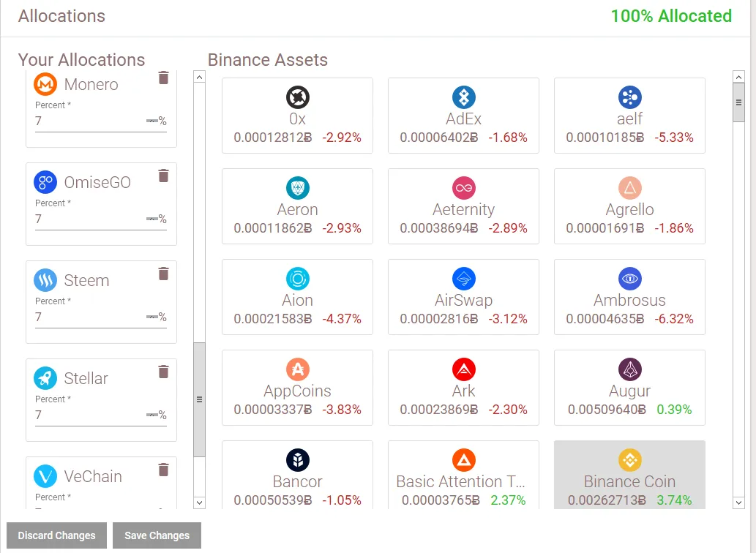Select the Augur asset icon
The height and width of the screenshot is (553, 756).
pos(629,369)
